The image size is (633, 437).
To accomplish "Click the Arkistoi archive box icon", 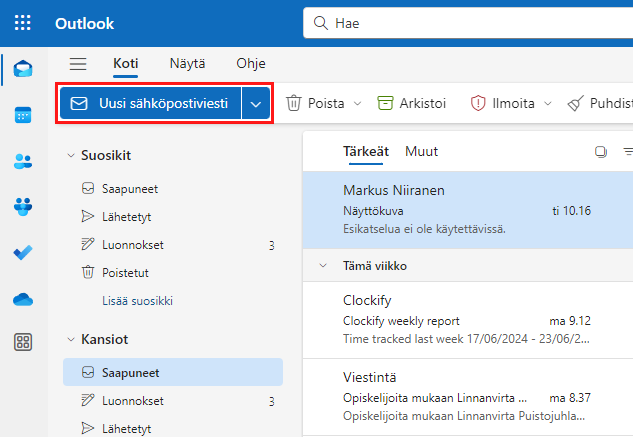I will [385, 103].
